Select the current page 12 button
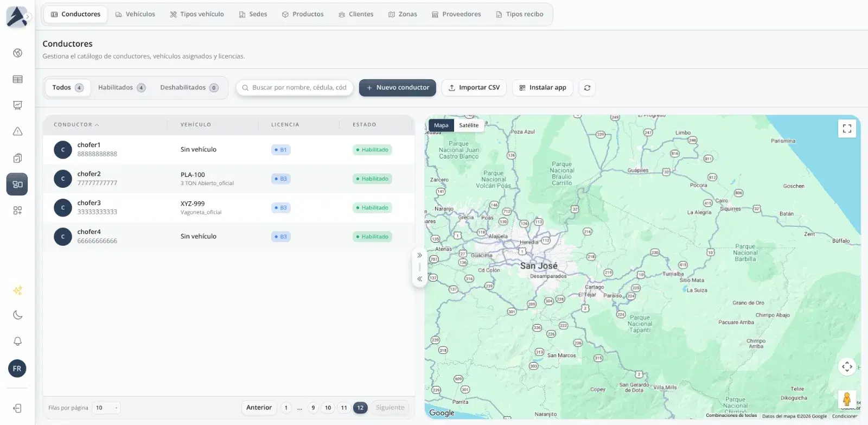Image resolution: width=868 pixels, height=425 pixels. coord(360,408)
